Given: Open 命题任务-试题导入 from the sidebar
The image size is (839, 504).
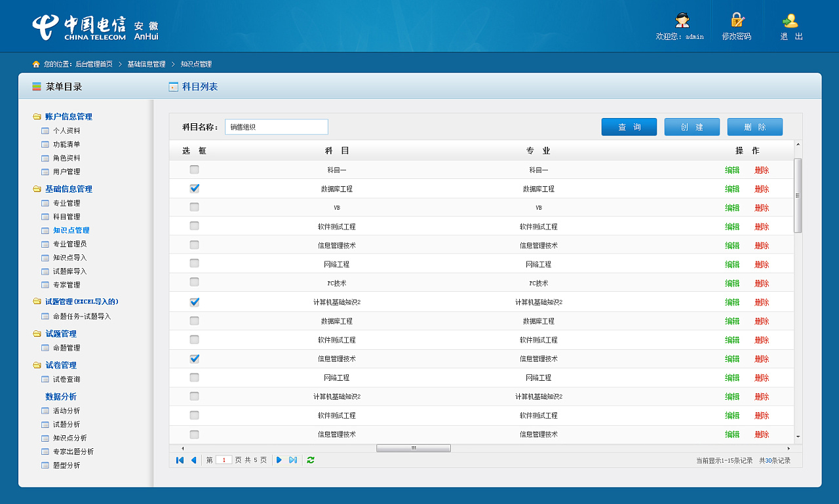Looking at the screenshot, I should point(82,317).
